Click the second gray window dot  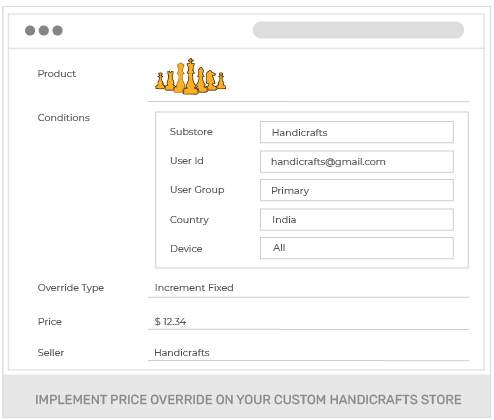(x=44, y=30)
